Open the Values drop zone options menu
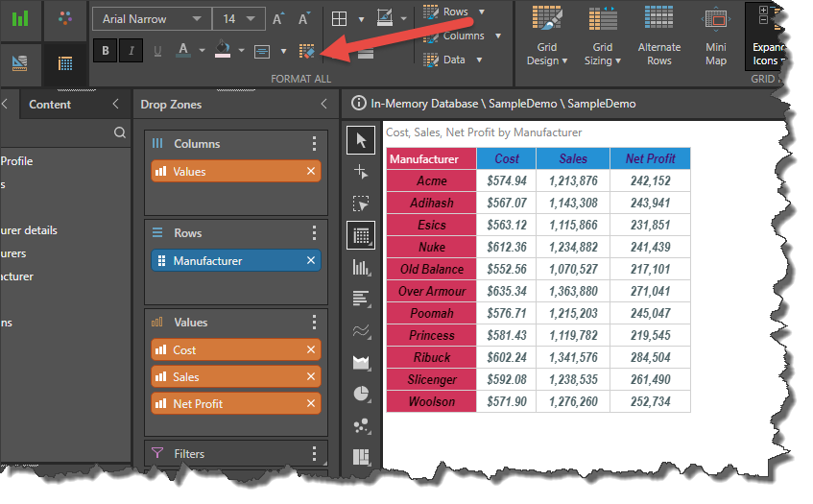The width and height of the screenshot is (813, 504). pos(314,323)
